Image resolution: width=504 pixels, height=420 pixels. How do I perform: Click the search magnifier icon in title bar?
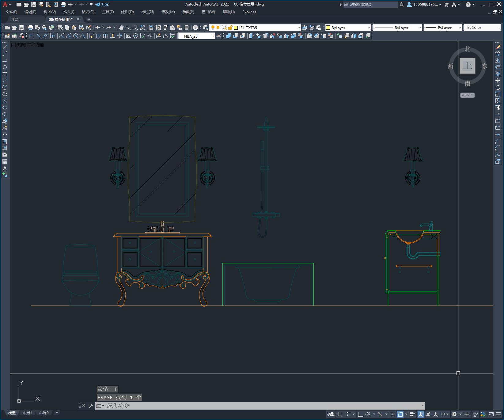pos(402,5)
